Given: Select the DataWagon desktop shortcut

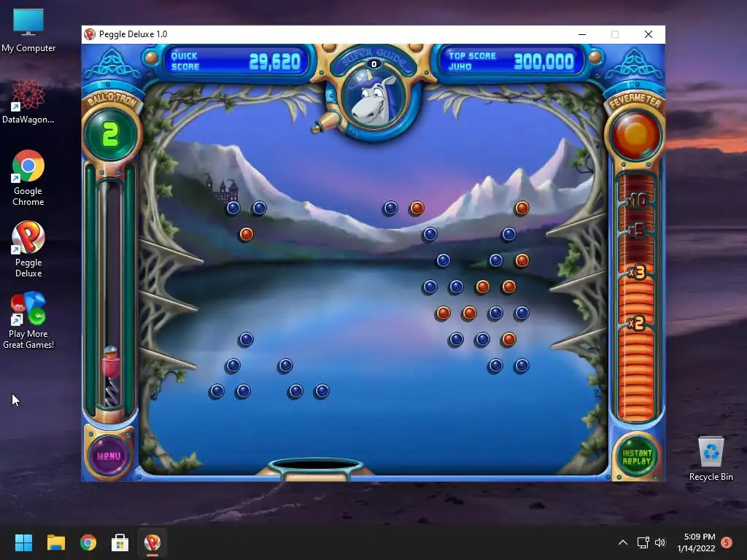Looking at the screenshot, I should click(28, 102).
